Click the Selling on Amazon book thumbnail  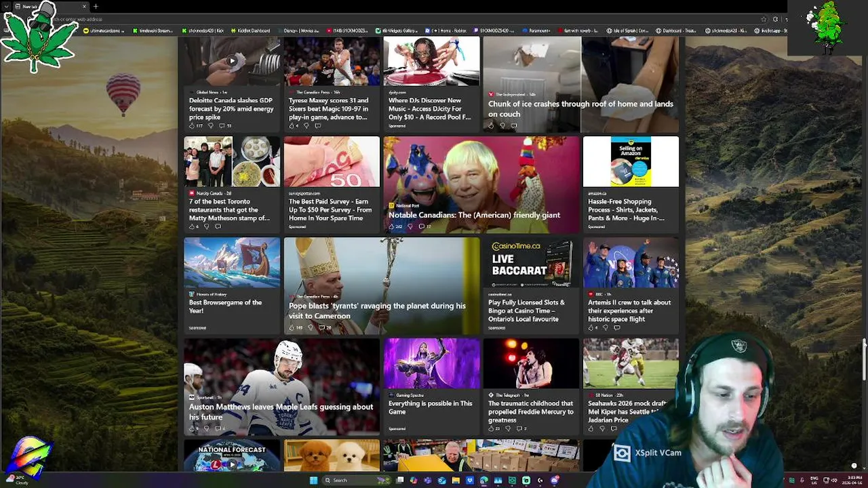pyautogui.click(x=631, y=161)
